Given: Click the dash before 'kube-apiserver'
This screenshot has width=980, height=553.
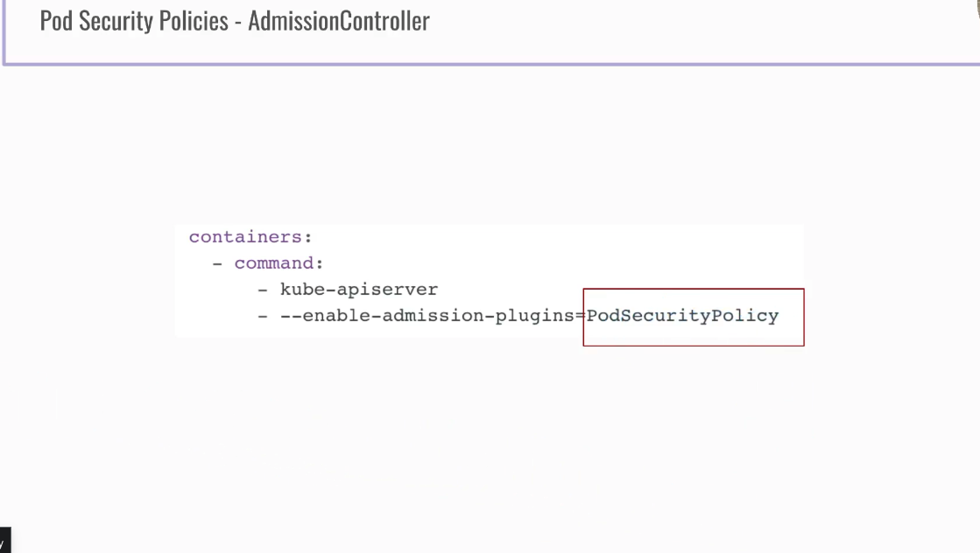Looking at the screenshot, I should (263, 290).
